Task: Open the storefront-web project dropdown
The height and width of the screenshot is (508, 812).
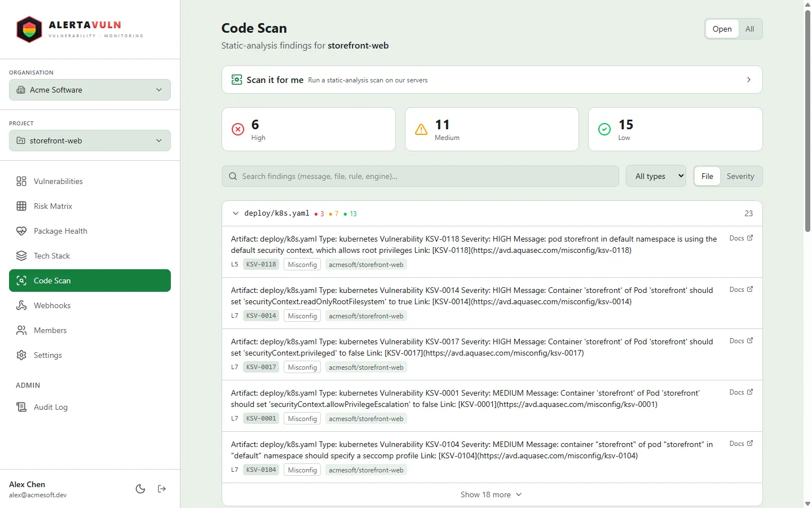Action: 90,141
